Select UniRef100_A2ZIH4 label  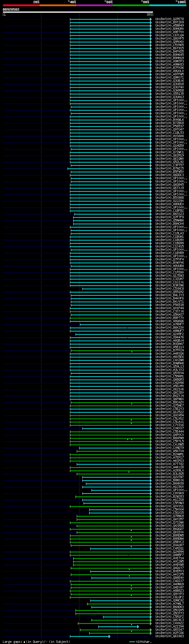tap(170, 627)
